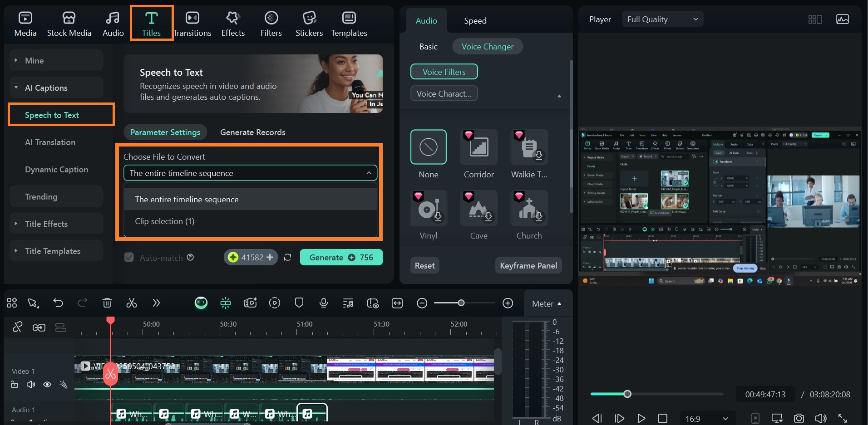This screenshot has width=868, height=425.
Task: Lock the Video 1 track
Action: click(x=15, y=385)
